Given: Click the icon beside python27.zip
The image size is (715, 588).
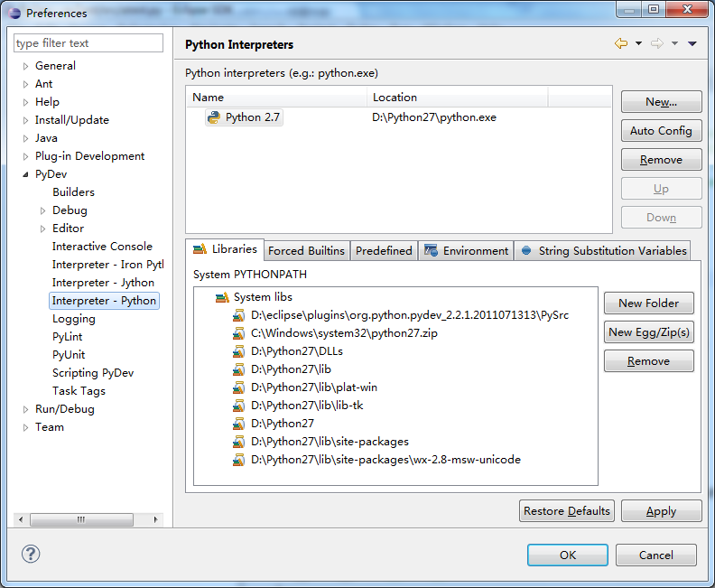Looking at the screenshot, I should (x=238, y=333).
